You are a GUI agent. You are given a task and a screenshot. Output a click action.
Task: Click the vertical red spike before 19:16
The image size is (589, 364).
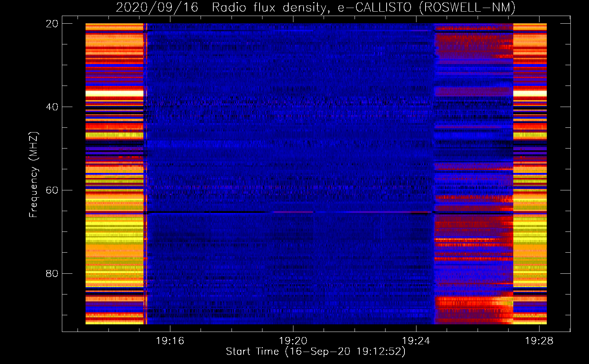146,174
